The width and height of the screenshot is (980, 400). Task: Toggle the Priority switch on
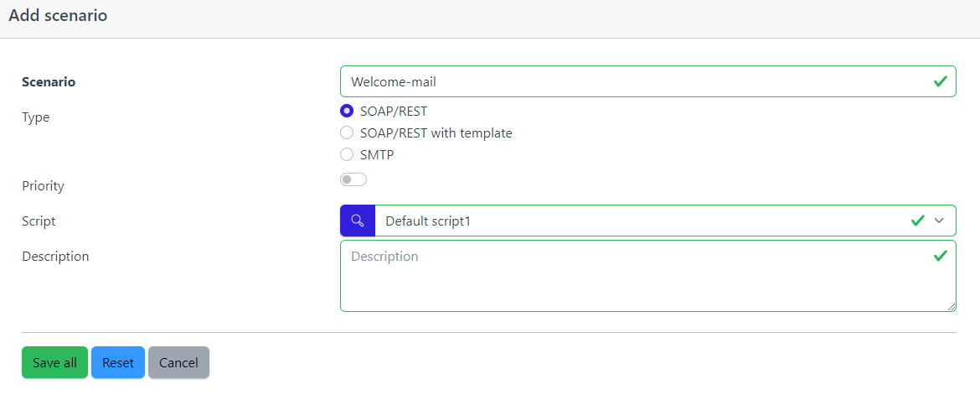coord(353,179)
